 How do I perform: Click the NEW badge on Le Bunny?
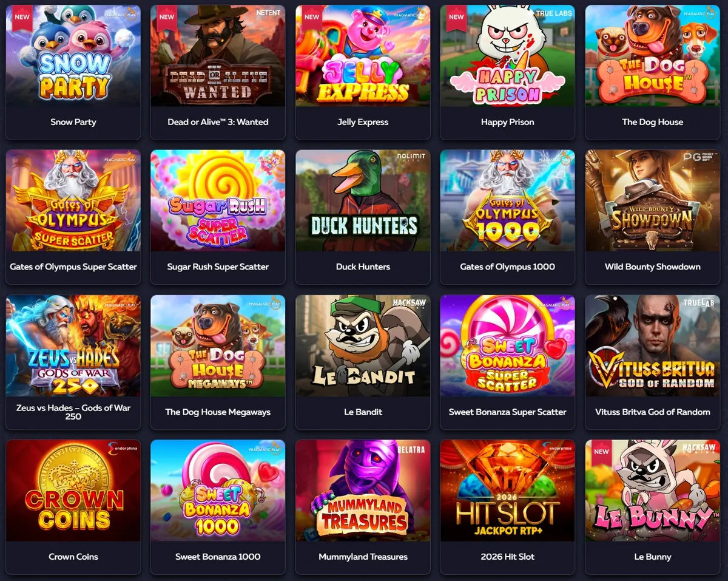[602, 452]
